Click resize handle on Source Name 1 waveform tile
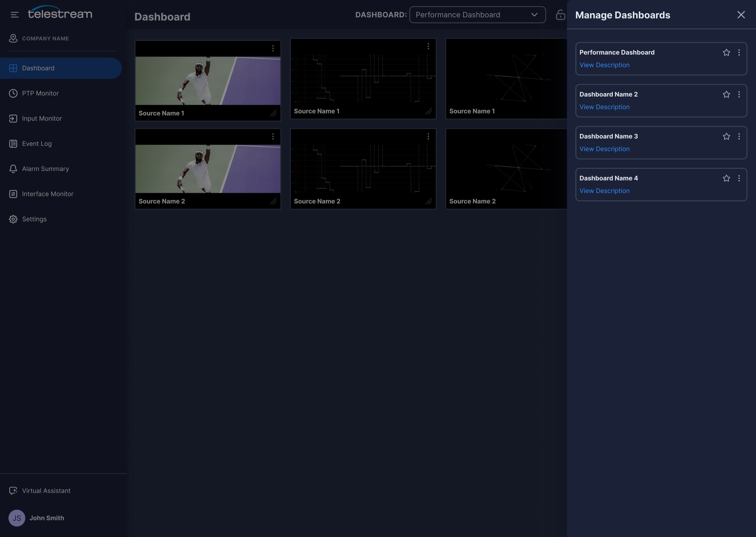Viewport: 756px width, 537px height. click(428, 111)
